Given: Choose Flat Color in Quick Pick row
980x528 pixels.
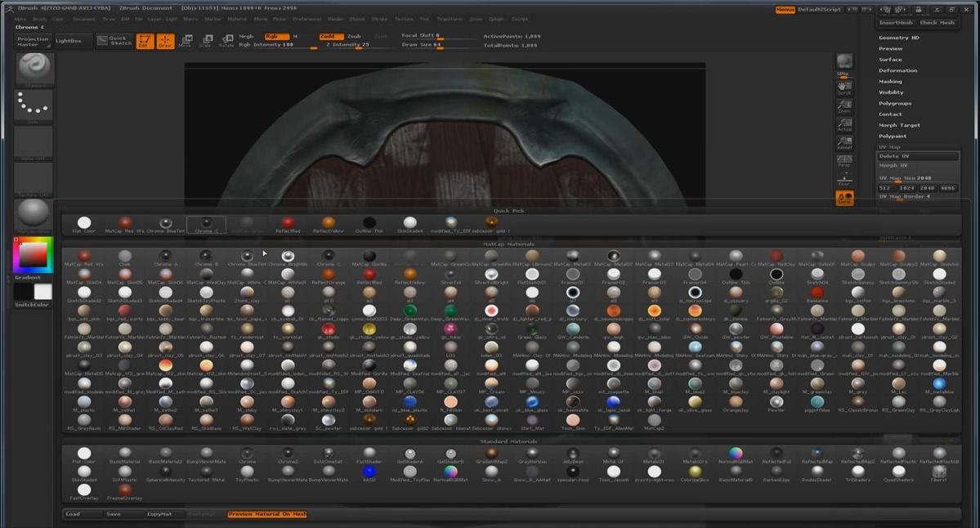Looking at the screenshot, I should (x=84, y=224).
